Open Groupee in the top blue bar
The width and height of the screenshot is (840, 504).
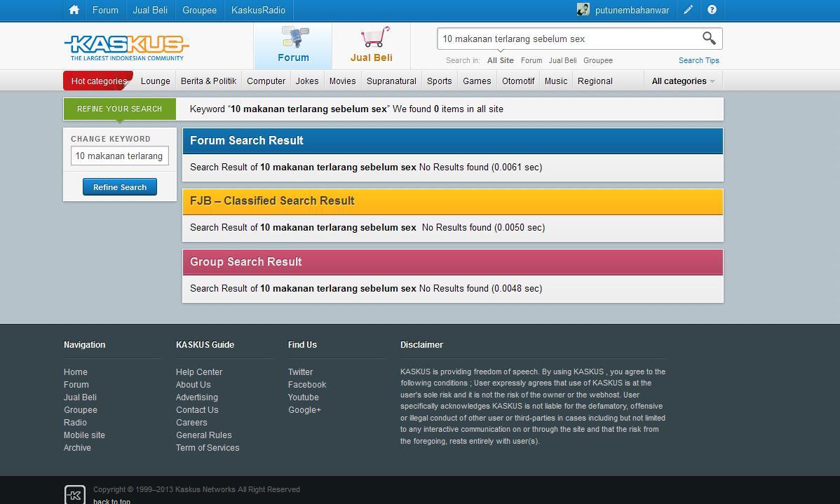pyautogui.click(x=199, y=11)
